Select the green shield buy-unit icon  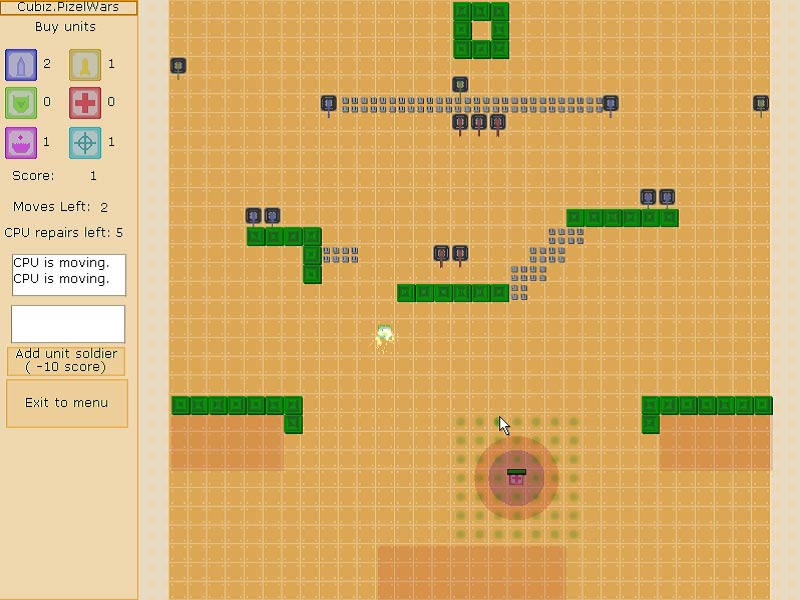21,103
